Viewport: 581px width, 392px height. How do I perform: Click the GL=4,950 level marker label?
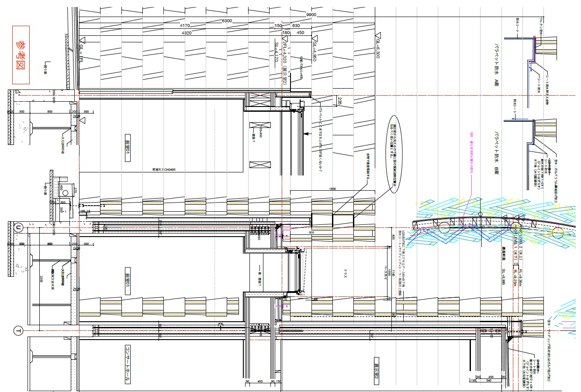click(314, 50)
